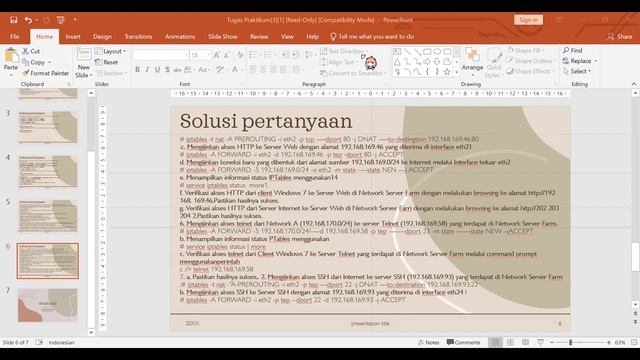Click the Indonesian language indicator
The height and width of the screenshot is (360, 640).
(62, 342)
